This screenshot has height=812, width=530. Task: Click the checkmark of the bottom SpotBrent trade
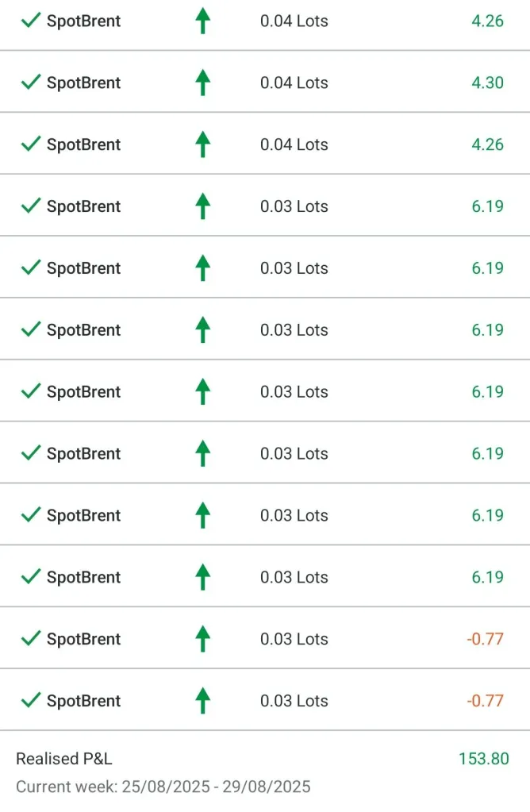click(31, 700)
